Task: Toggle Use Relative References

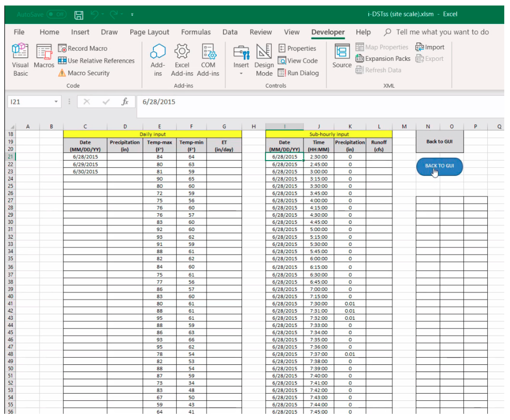Action: pos(96,61)
